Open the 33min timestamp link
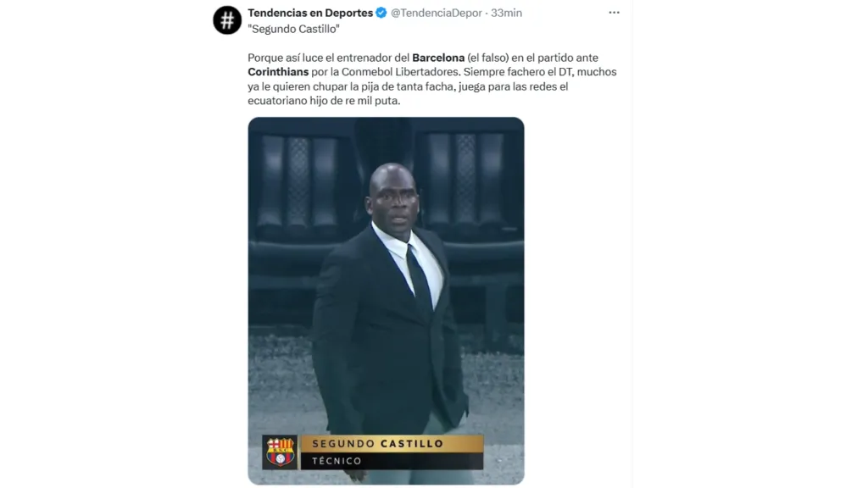Viewport: 868px width, 488px height. coord(507,13)
